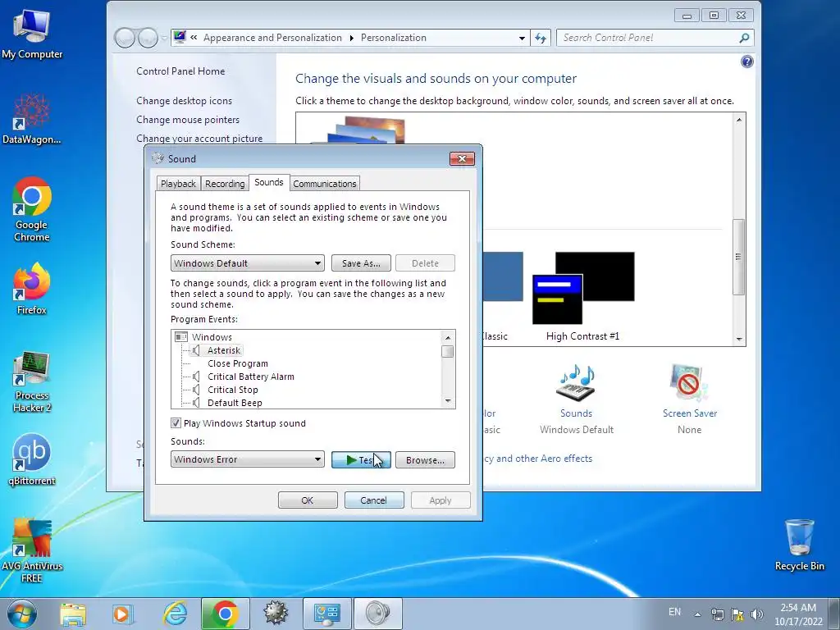The image size is (840, 630).
Task: Open Change mouse pointers link
Action: [188, 120]
